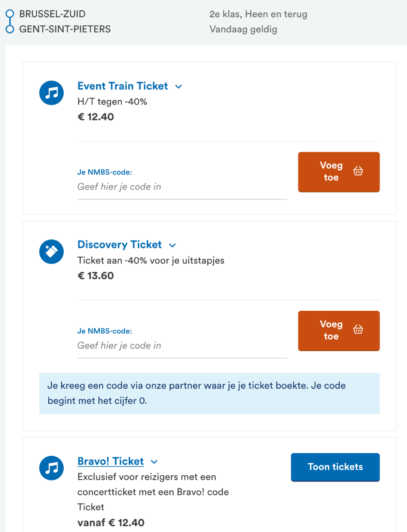Open the Bravo! Ticket link

111,462
